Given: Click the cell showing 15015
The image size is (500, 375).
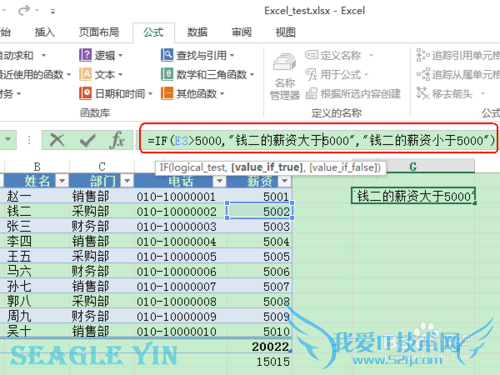Looking at the screenshot, I should [x=260, y=361].
